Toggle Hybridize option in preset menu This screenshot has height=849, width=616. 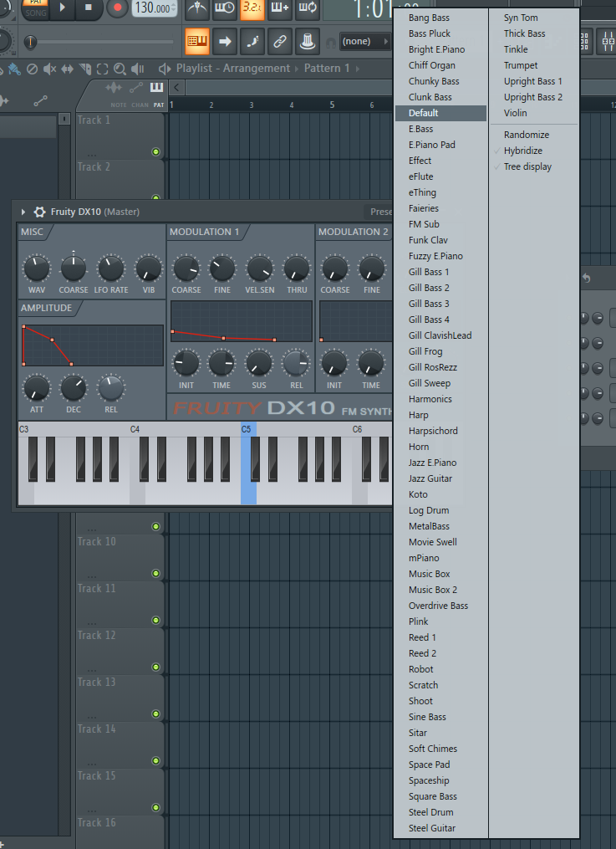(534, 151)
